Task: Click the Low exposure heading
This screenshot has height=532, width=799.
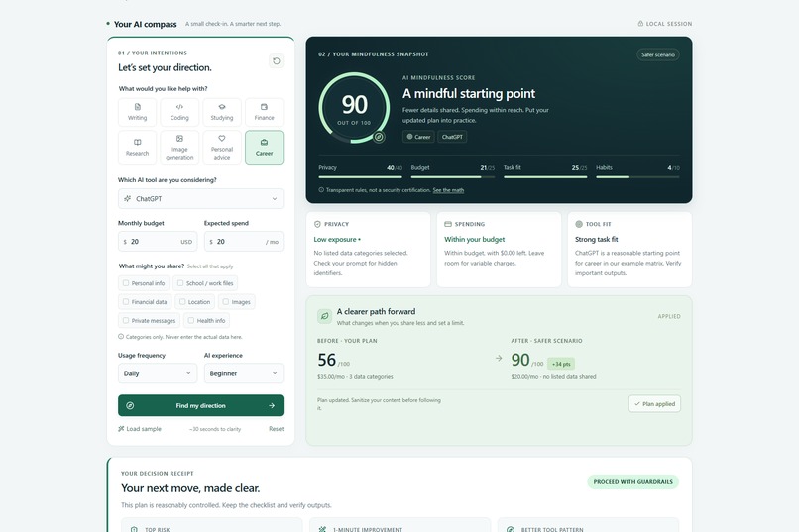Action: (337, 239)
